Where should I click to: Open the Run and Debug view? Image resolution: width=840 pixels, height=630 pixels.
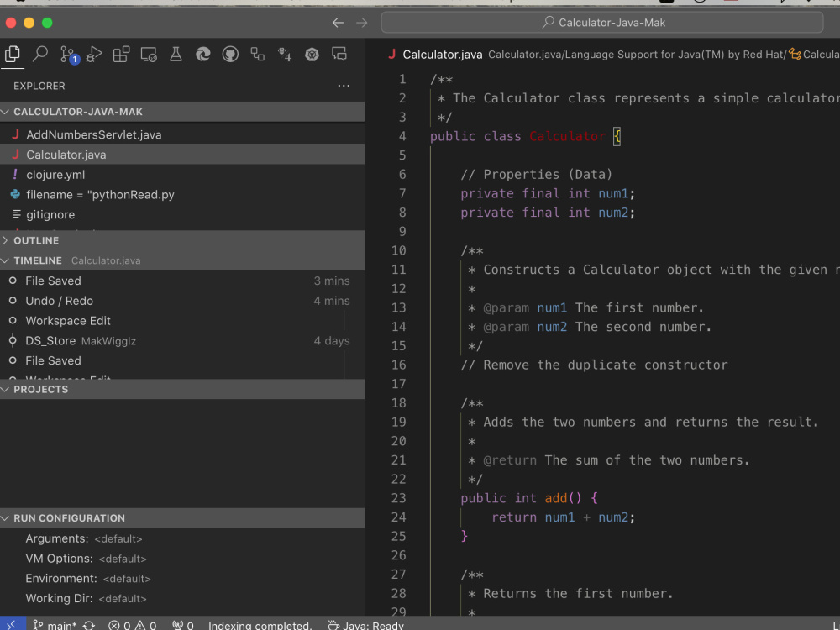point(94,54)
